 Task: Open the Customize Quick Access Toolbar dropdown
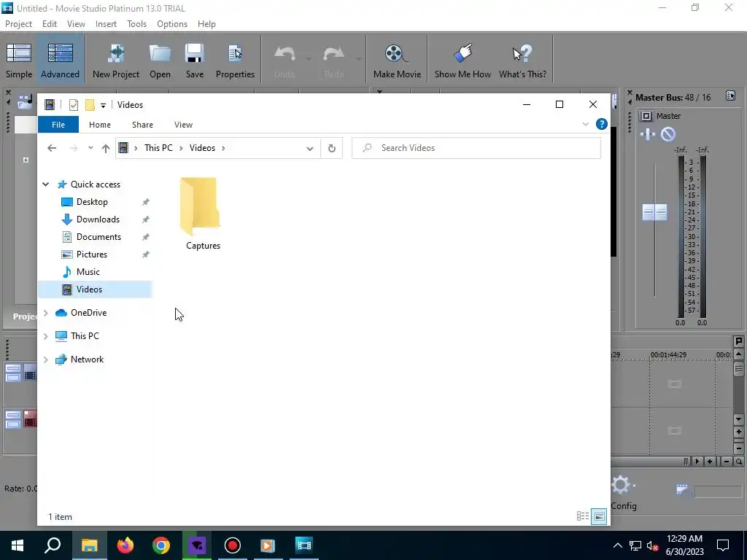pos(103,105)
